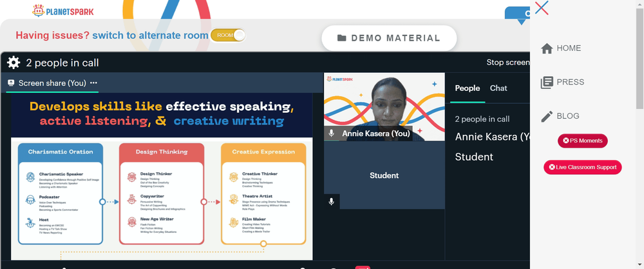Switch to the People tab

468,88
